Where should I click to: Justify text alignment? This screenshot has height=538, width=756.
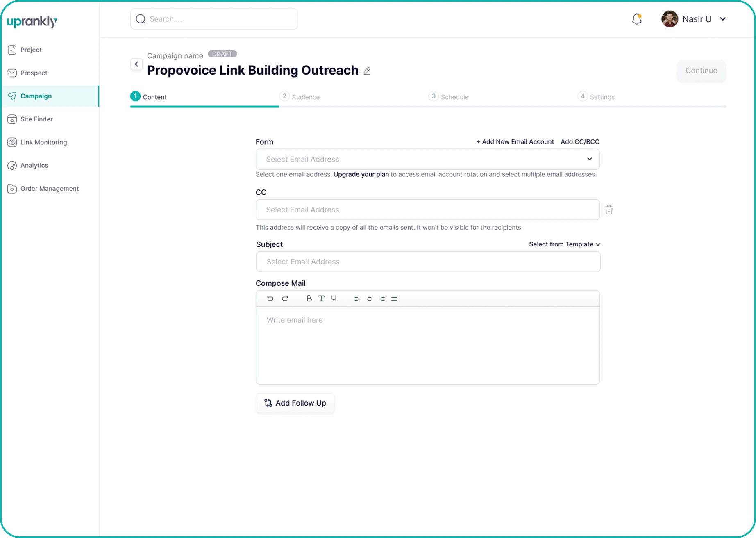[394, 298]
